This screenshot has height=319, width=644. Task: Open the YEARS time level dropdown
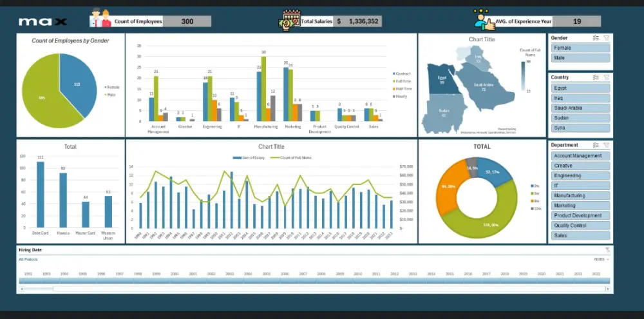[601, 260]
